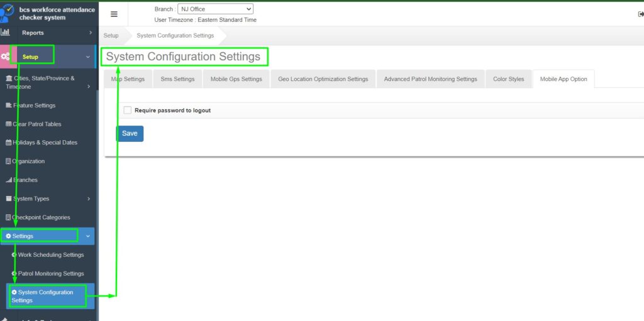The image size is (644, 321).
Task: Open Feature Settings in the sidebar
Action: pyautogui.click(x=34, y=106)
